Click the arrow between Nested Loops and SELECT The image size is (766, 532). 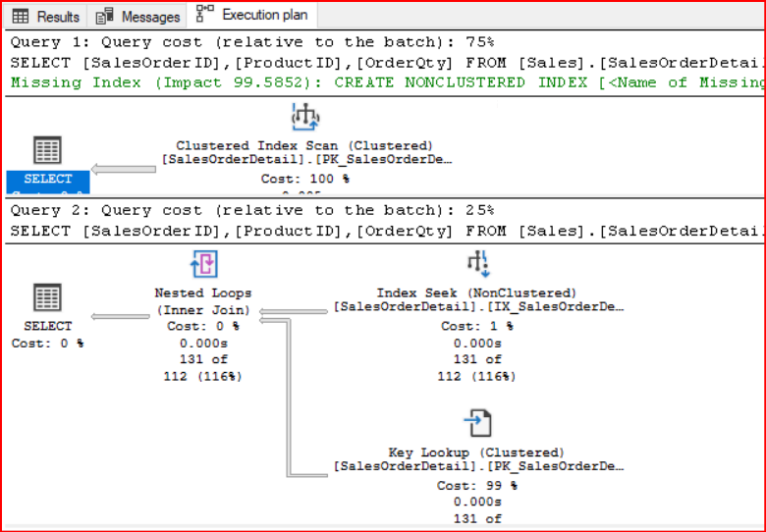[x=122, y=316]
